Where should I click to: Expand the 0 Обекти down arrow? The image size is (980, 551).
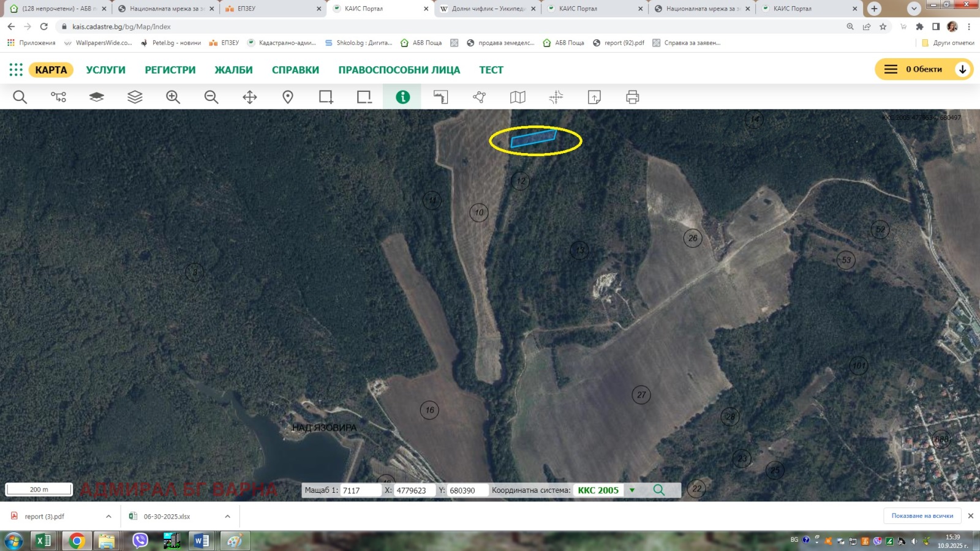[x=962, y=69]
